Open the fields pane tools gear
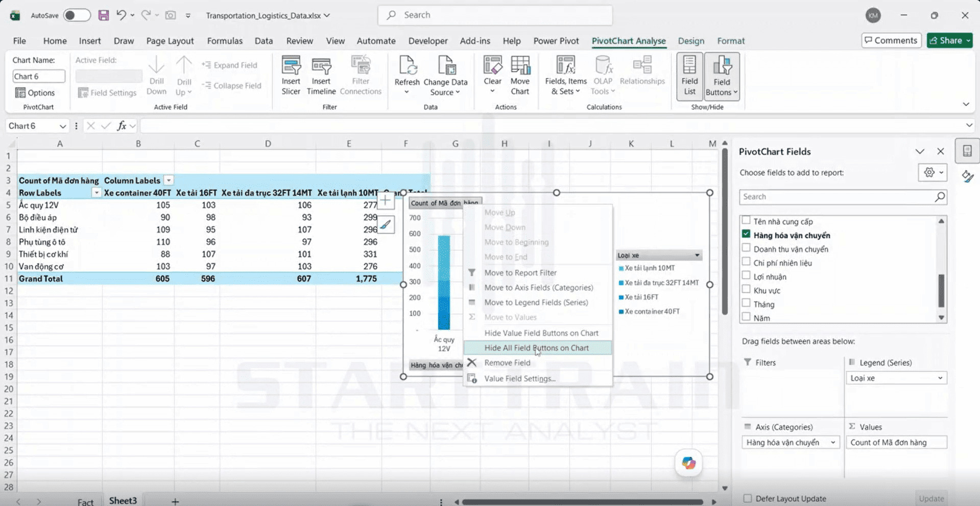The height and width of the screenshot is (506, 980). click(933, 173)
